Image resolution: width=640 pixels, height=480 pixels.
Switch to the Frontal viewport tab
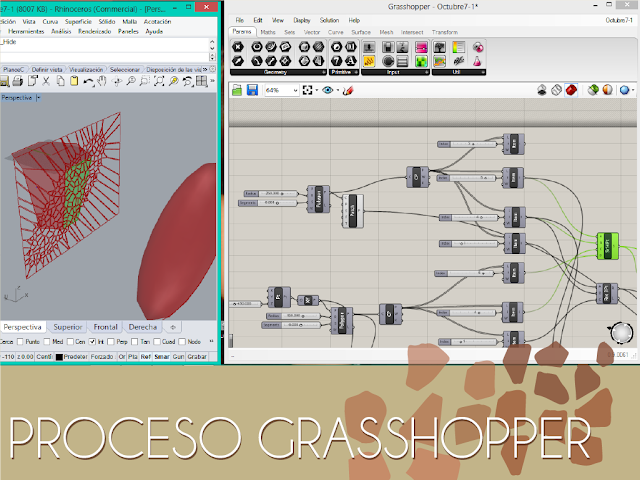[x=105, y=327]
